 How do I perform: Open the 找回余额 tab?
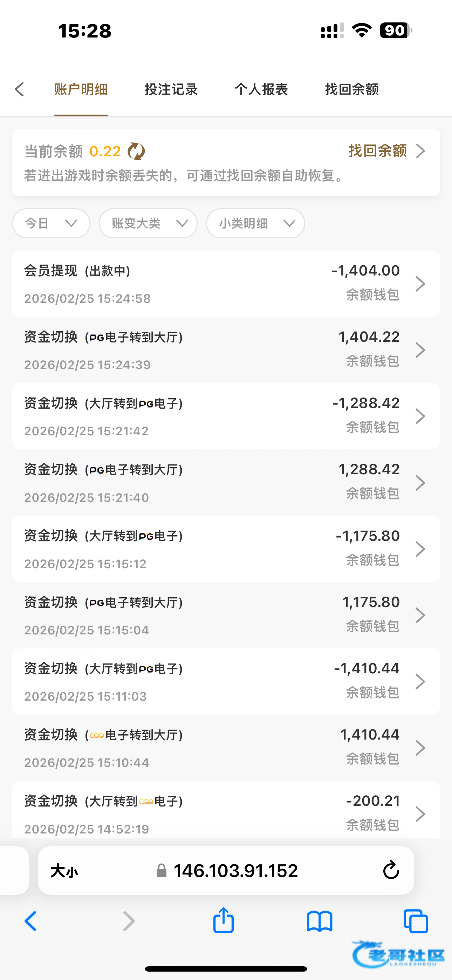coord(351,90)
